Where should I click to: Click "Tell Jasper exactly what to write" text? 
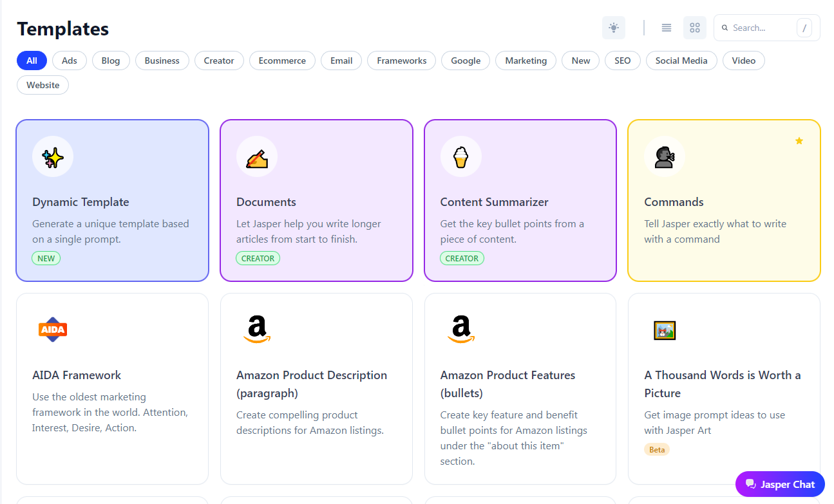715,232
